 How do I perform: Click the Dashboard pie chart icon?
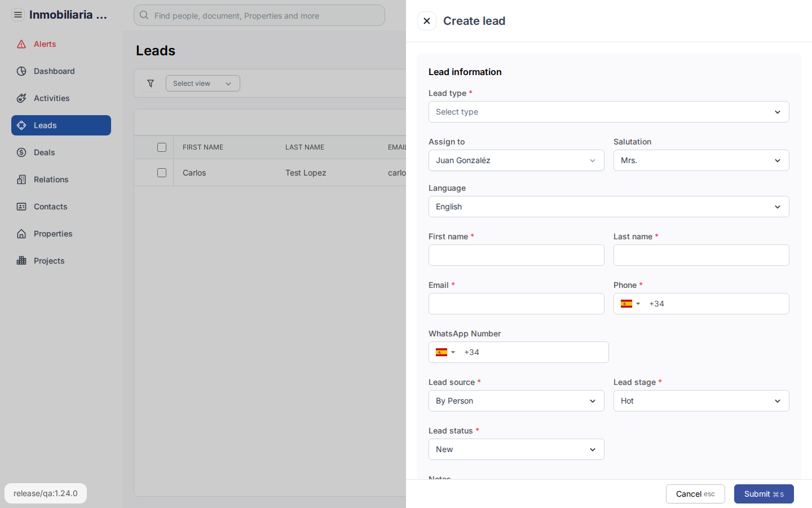[21, 71]
